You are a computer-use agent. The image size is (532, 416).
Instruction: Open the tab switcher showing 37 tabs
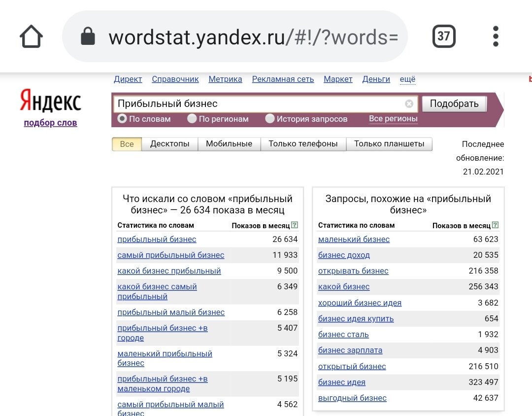444,36
